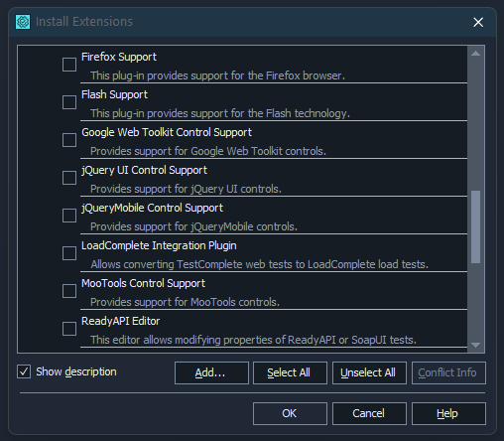
Task: Tick the ReadyAPI Editor checkbox
Action: click(69, 329)
